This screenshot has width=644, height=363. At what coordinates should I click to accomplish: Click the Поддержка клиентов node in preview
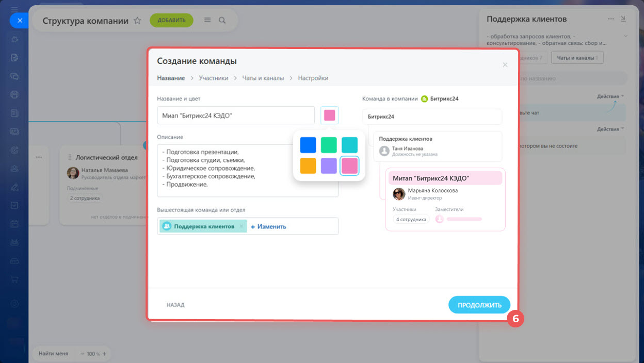[x=438, y=146]
